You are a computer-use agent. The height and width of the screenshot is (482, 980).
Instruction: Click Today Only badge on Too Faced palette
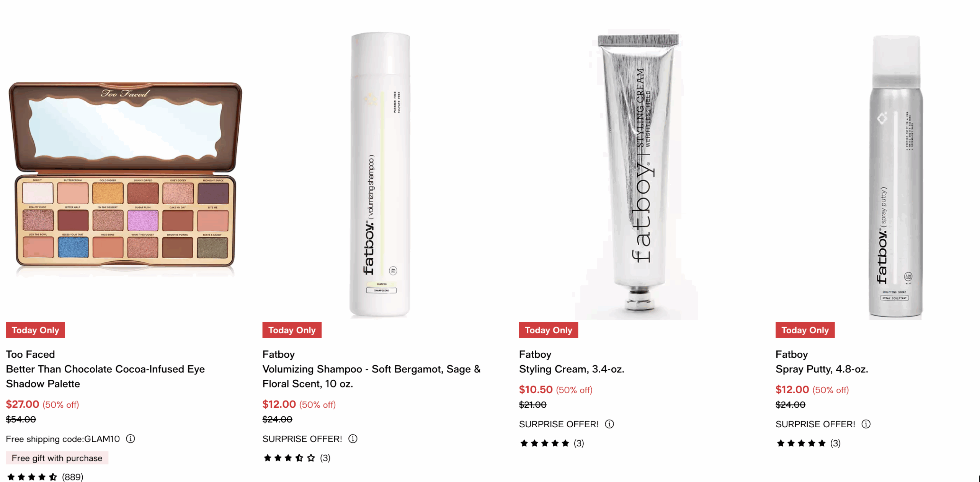[35, 330]
